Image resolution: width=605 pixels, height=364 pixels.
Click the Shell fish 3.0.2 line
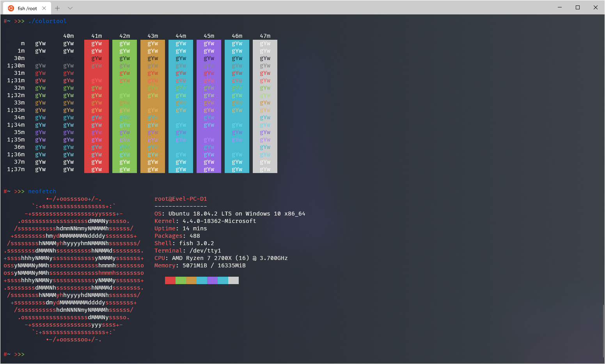(184, 243)
